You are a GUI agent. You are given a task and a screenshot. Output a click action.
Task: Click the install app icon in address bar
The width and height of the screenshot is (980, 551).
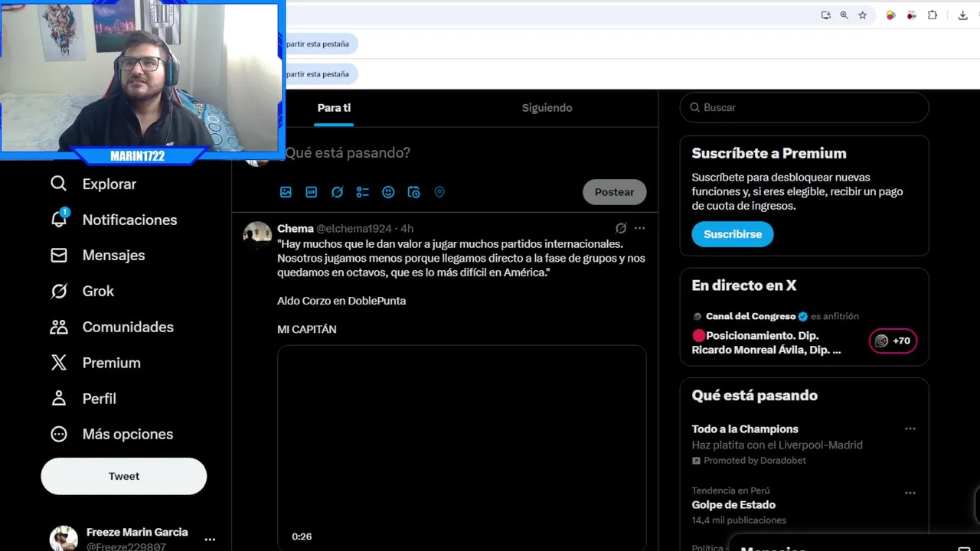[825, 15]
